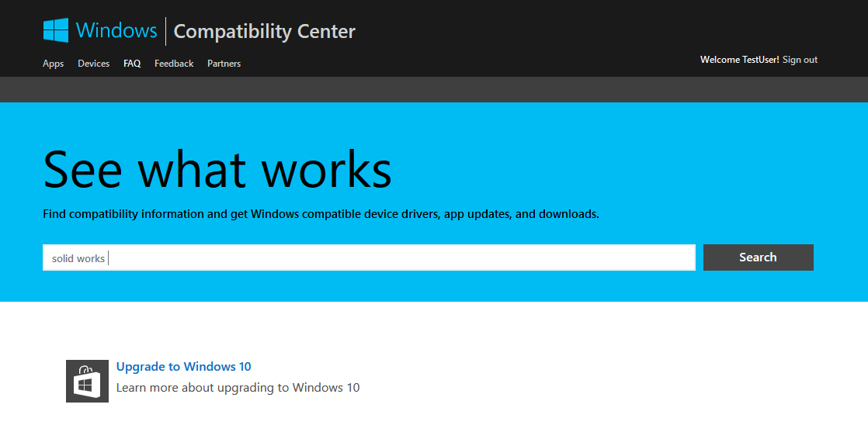Screen dimensions: 868x432
Task: Open the Feedback navigation link
Action: click(x=174, y=64)
